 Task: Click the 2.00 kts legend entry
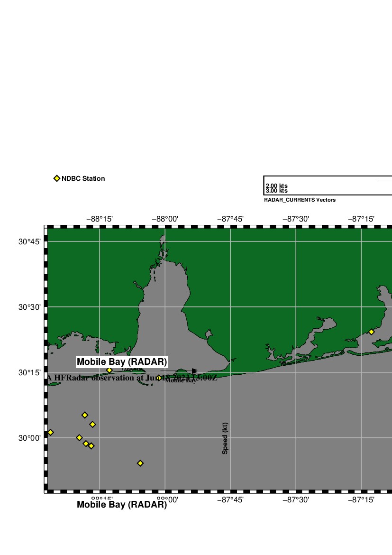coord(277,186)
